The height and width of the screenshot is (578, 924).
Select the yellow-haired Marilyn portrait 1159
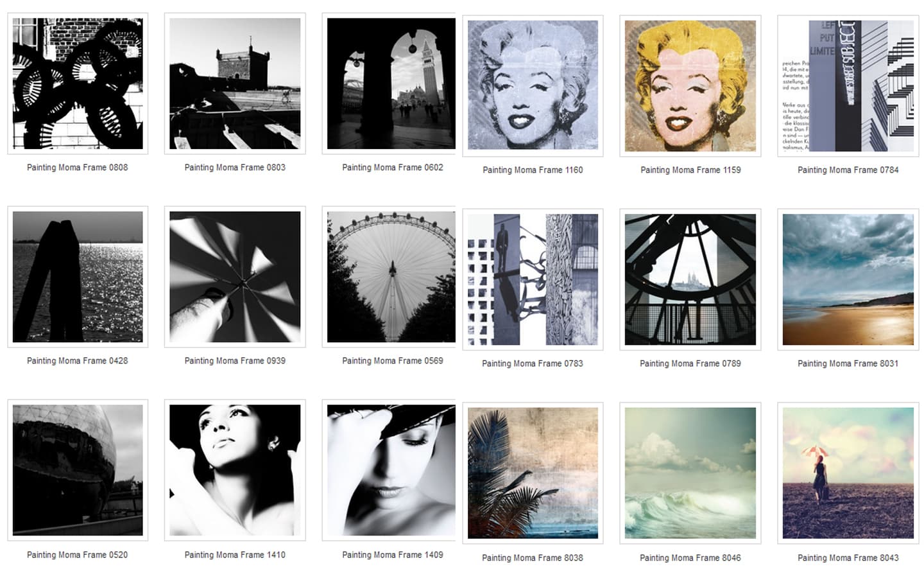(x=690, y=85)
